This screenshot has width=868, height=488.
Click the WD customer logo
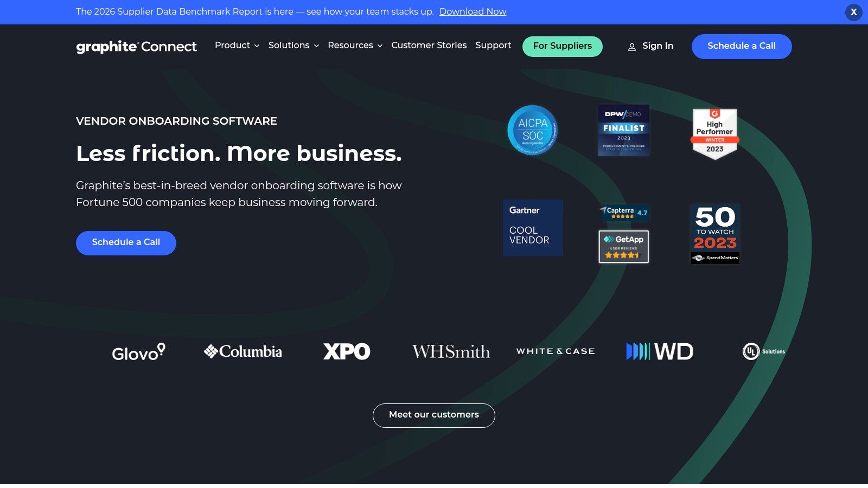coord(660,351)
